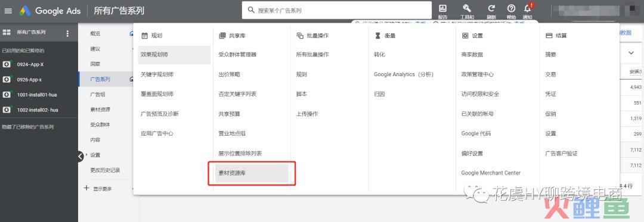
Task: Select the 广告系列 campaigns tab
Action: click(100, 79)
